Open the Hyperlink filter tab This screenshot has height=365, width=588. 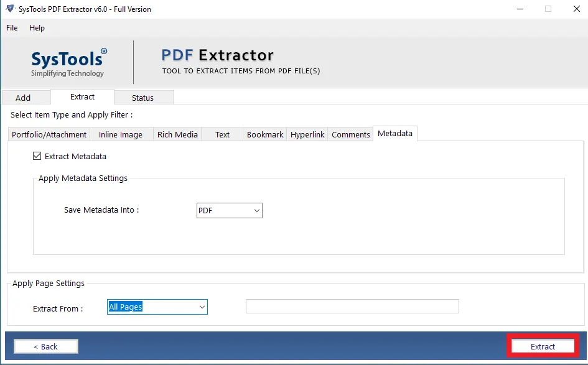click(x=307, y=134)
